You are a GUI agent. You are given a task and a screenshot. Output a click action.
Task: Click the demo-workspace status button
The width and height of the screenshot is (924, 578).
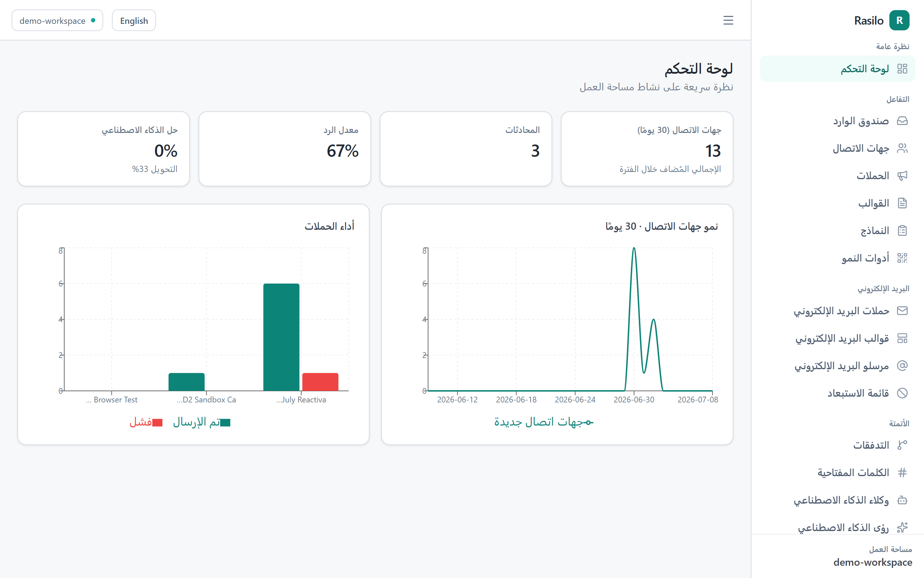pyautogui.click(x=57, y=21)
